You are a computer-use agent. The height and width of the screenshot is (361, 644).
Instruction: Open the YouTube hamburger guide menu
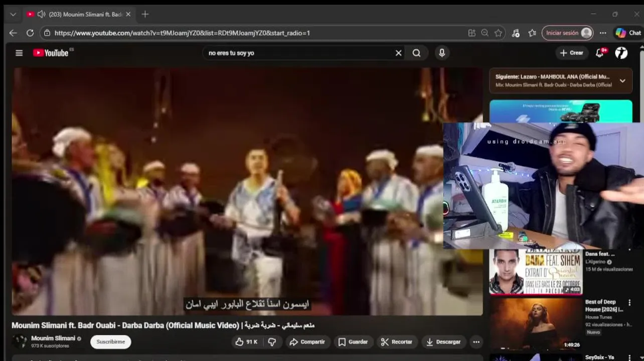(19, 53)
